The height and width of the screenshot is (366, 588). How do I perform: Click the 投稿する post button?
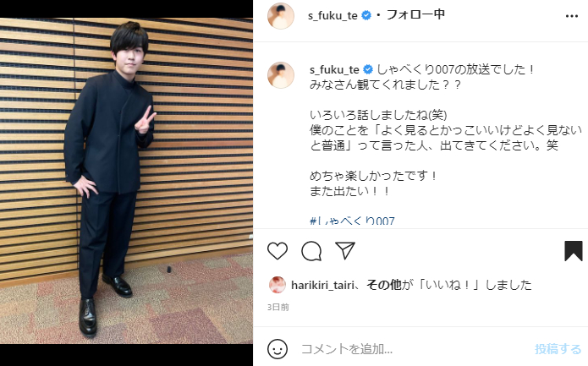point(558,349)
